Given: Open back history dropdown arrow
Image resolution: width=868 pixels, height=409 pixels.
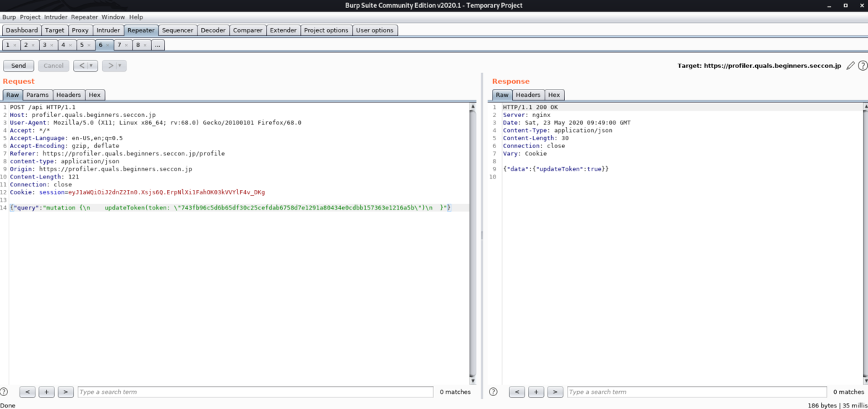Looking at the screenshot, I should [x=92, y=66].
